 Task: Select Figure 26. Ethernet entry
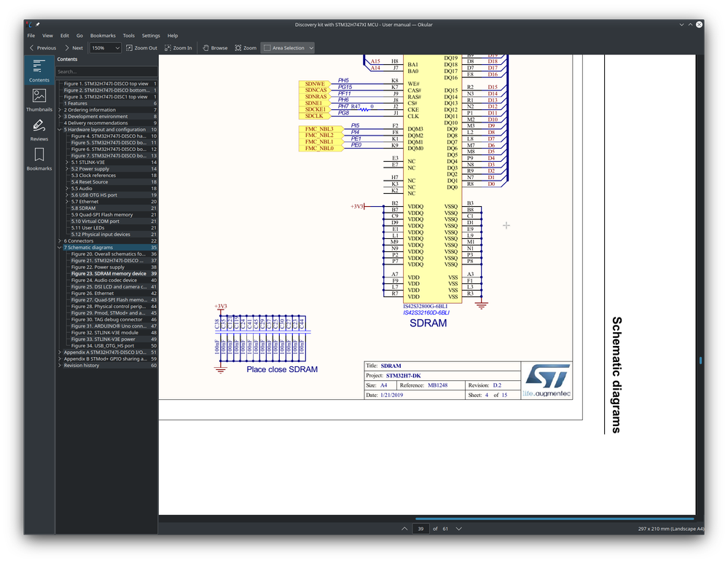coord(106,294)
